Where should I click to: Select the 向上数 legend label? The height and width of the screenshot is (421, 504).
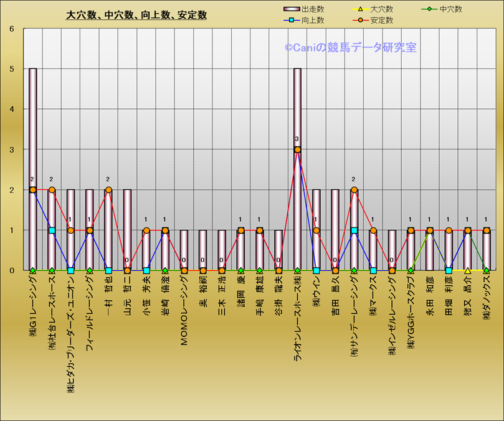click(313, 21)
